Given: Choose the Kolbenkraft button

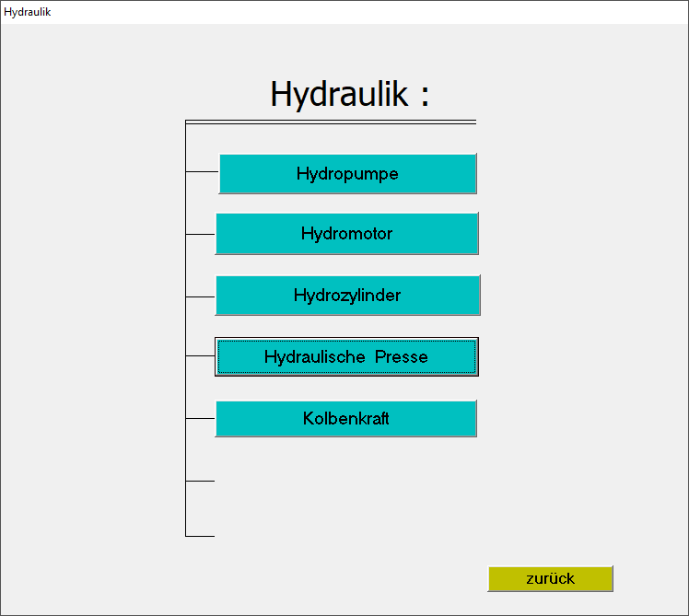Looking at the screenshot, I should (345, 418).
